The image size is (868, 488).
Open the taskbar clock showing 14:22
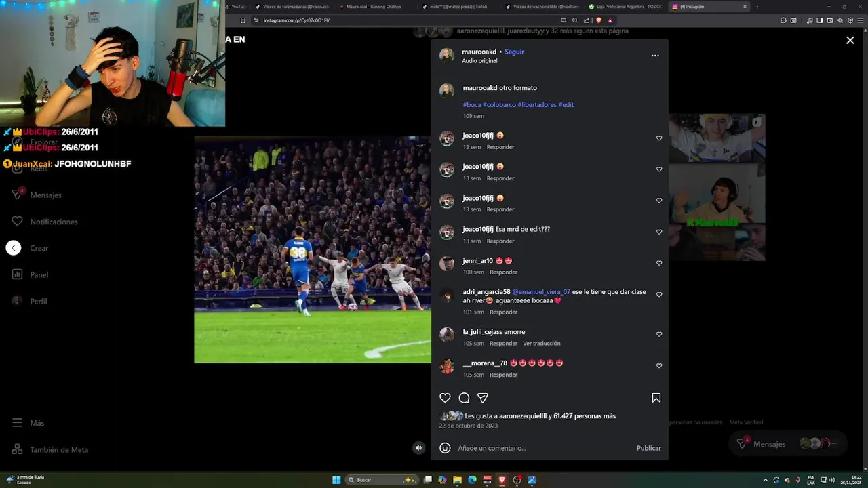tap(851, 480)
